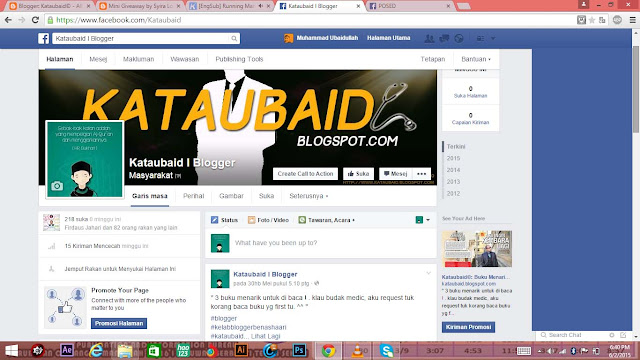Image resolution: width=640 pixels, height=360 pixels.
Task: Open the post options chevron on Kataubaid post
Action: (x=428, y=273)
